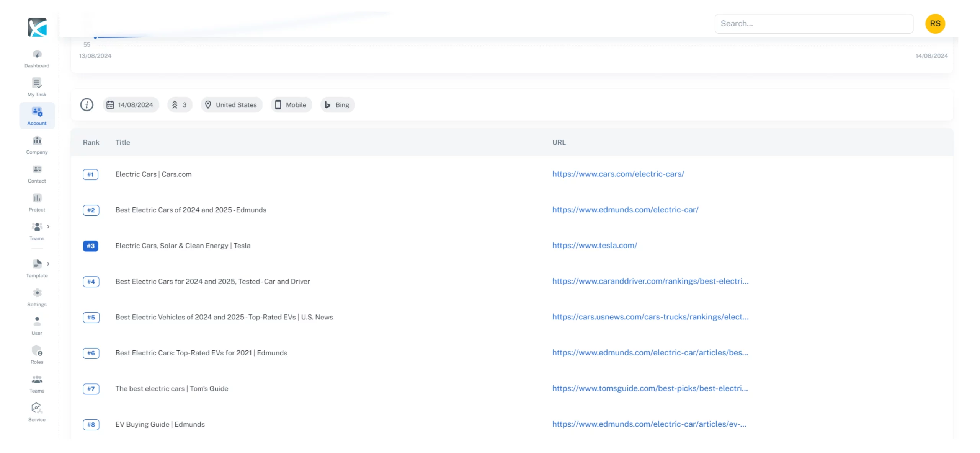Open the edmunds.com articles/ev-... link
Screen dimensions: 980x453
pos(649,424)
